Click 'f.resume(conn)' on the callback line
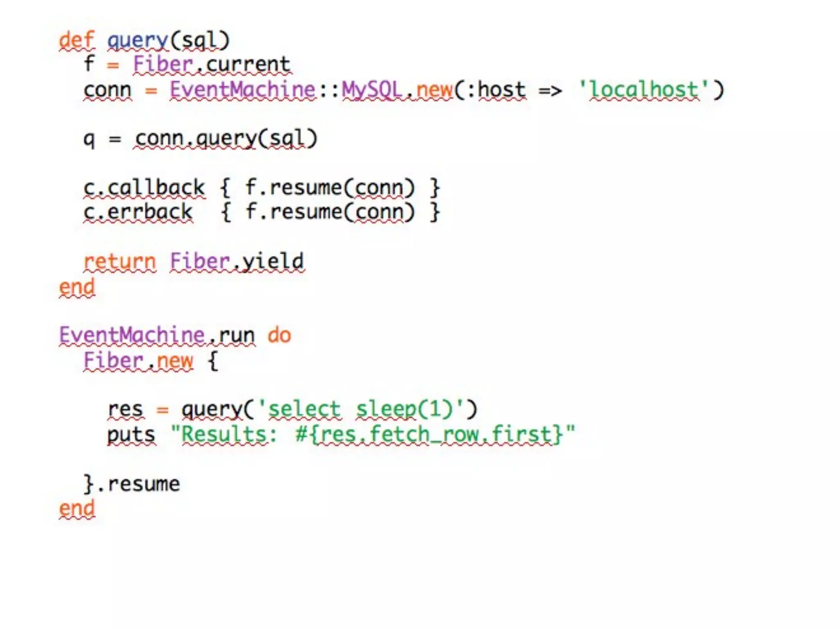 330,188
